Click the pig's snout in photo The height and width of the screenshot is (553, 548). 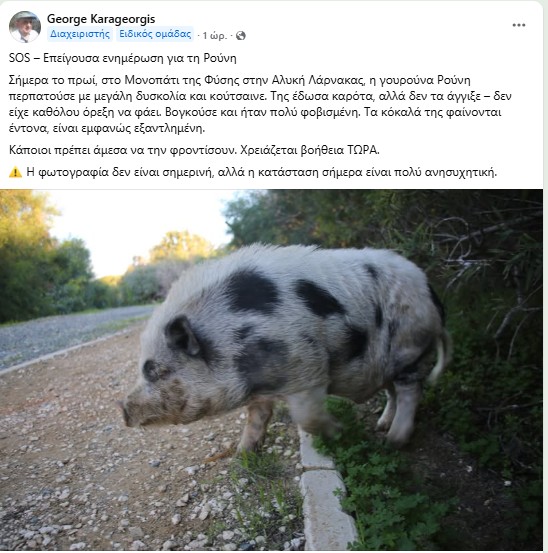(128, 411)
